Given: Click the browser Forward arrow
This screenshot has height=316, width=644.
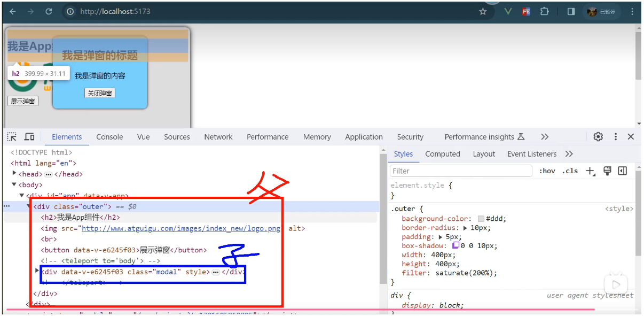Looking at the screenshot, I should 30,11.
